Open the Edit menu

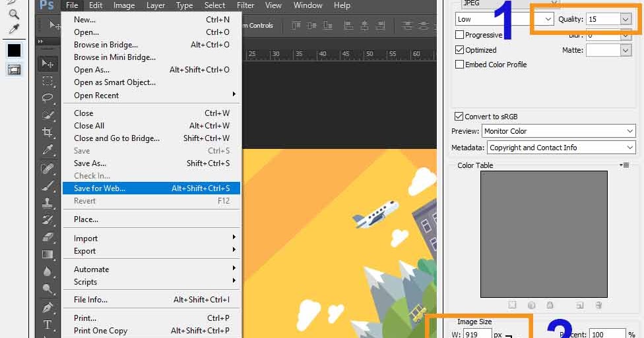(96, 5)
